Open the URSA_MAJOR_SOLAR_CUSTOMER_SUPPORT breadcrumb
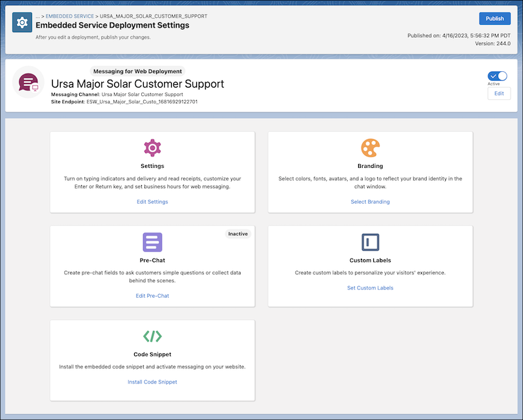 (154, 16)
